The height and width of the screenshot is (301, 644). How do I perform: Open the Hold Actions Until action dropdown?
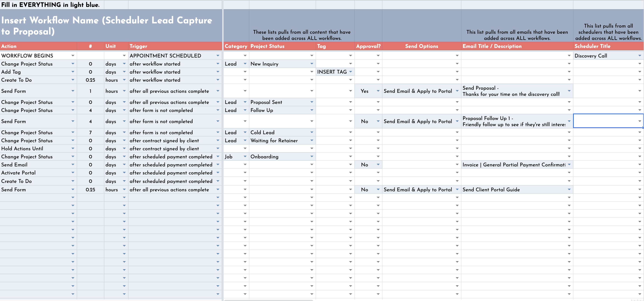tap(73, 149)
